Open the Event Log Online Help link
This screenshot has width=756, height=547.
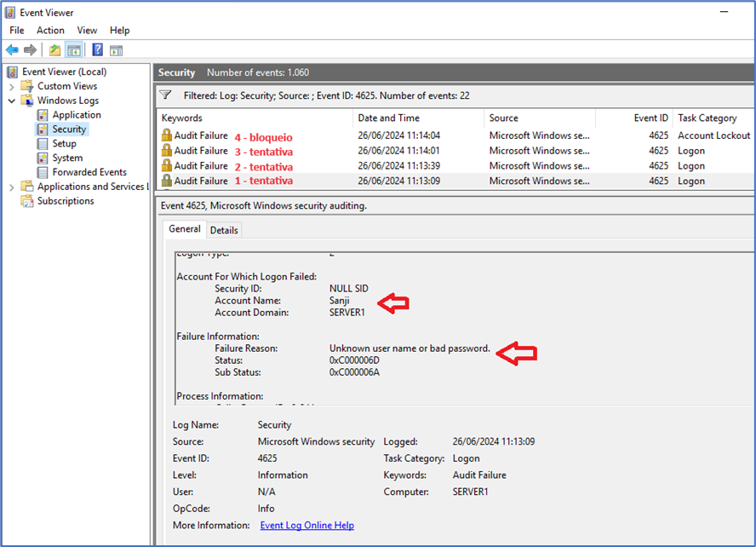coord(306,526)
